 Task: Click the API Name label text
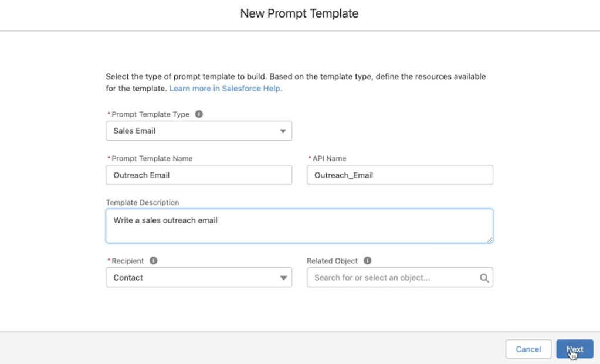[329, 158]
